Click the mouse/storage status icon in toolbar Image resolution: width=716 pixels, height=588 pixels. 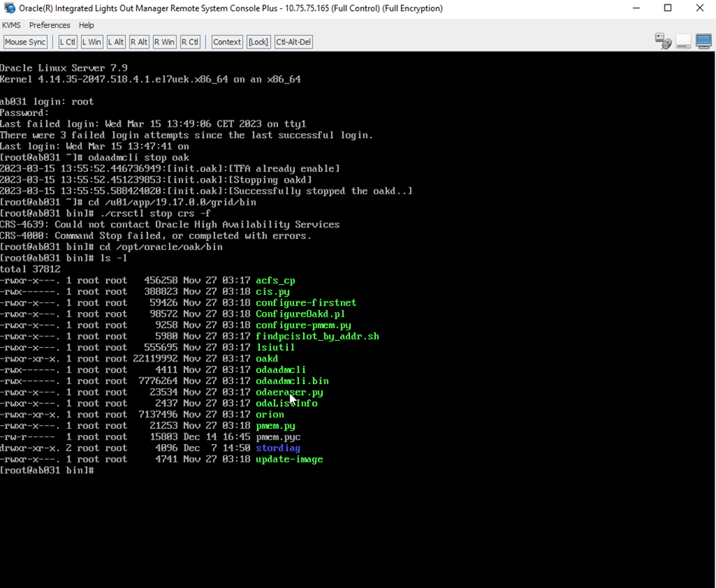coord(663,42)
